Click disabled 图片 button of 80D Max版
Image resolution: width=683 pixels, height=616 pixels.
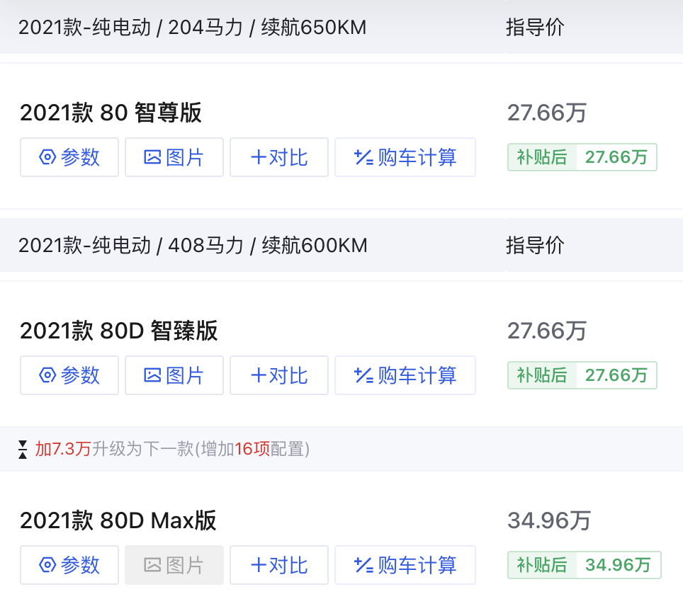[x=174, y=565]
